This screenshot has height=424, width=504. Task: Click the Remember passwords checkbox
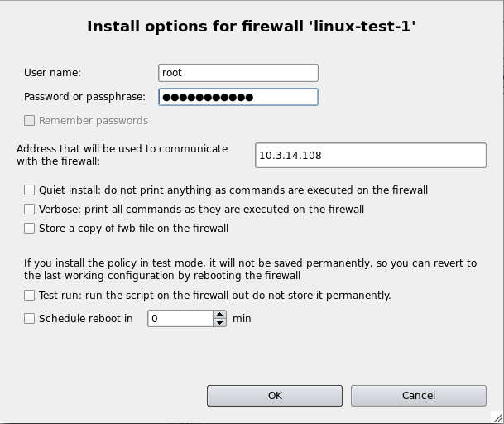coord(30,121)
